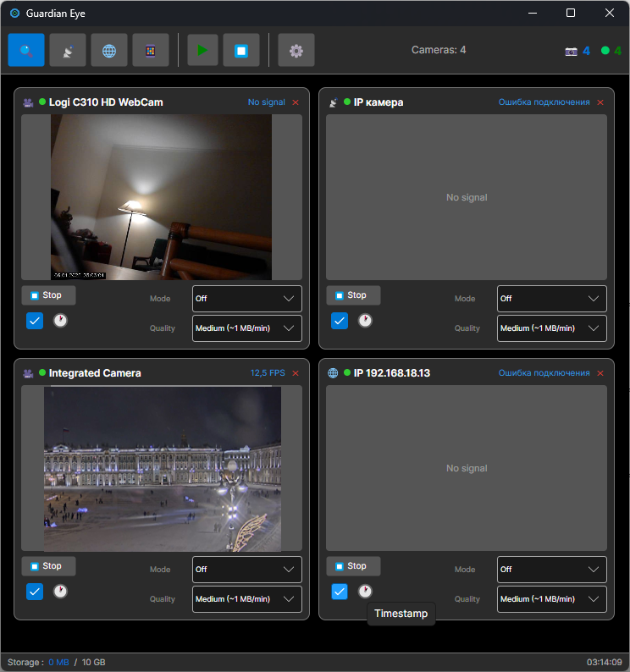The width and height of the screenshot is (630, 672).
Task: Click the magnifier search cameras toolbar icon
Action: coord(26,50)
